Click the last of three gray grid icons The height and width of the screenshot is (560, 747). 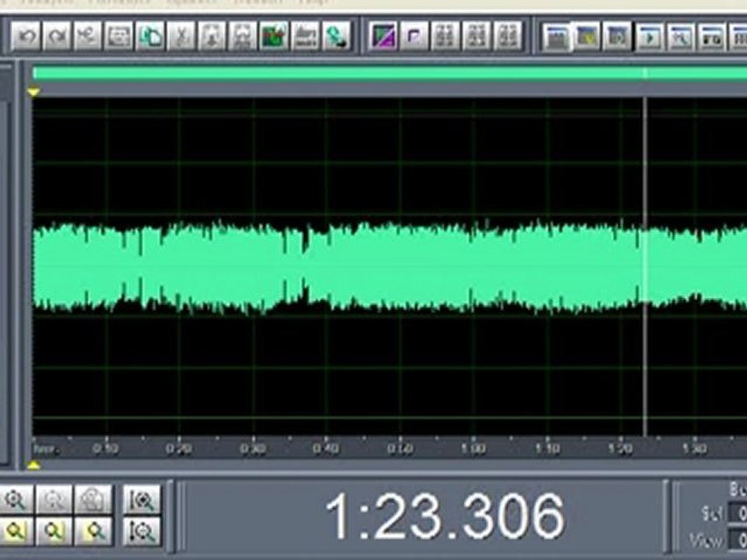coord(508,37)
